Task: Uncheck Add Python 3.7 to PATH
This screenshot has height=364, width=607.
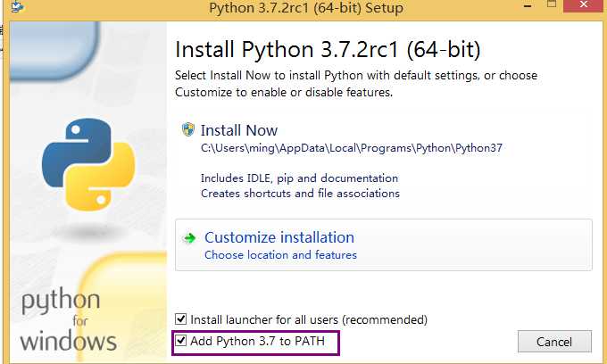Action: click(181, 341)
